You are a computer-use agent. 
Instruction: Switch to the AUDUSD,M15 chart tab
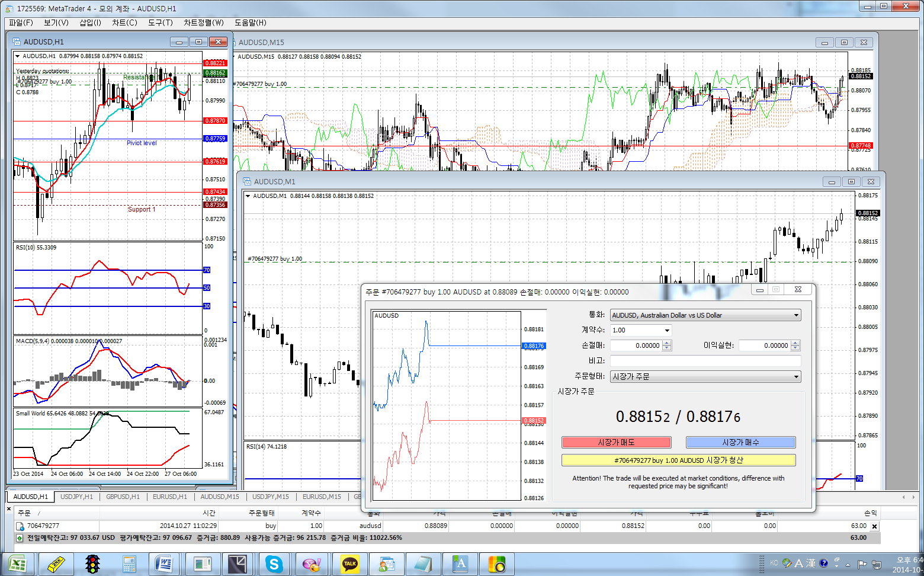220,497
